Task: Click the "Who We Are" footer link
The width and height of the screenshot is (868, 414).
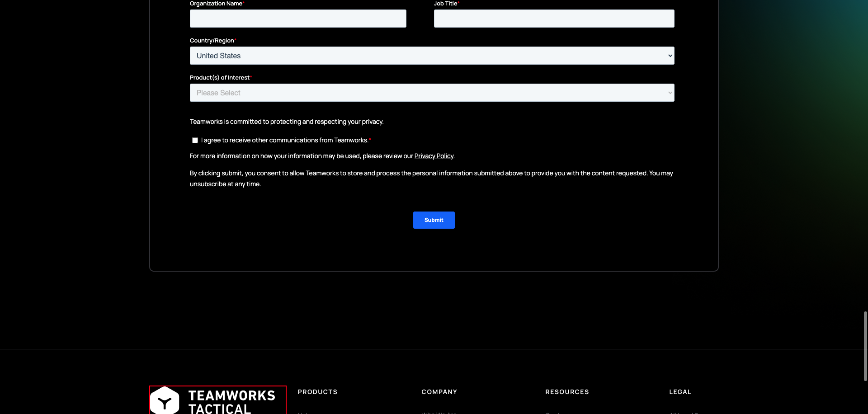Action: (x=439, y=413)
